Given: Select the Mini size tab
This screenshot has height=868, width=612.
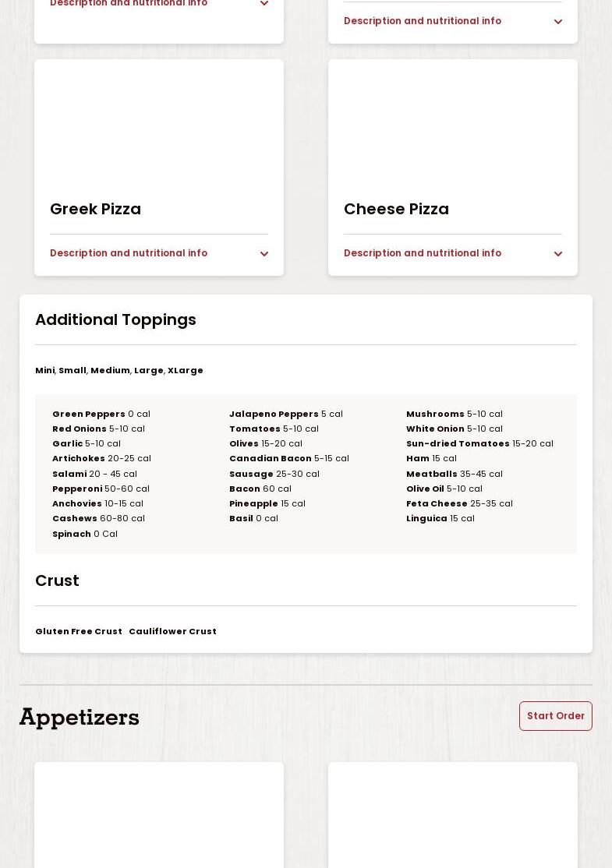Looking at the screenshot, I should point(44,370).
